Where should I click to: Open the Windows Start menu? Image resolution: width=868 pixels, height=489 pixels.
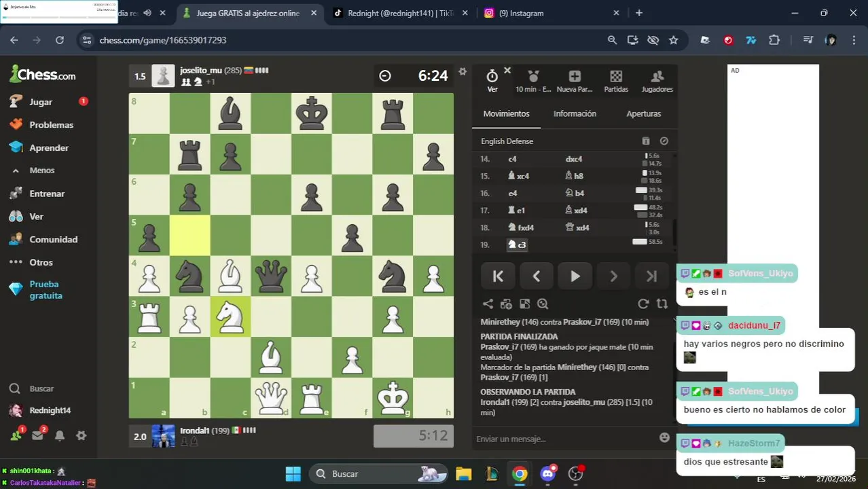pos(293,473)
